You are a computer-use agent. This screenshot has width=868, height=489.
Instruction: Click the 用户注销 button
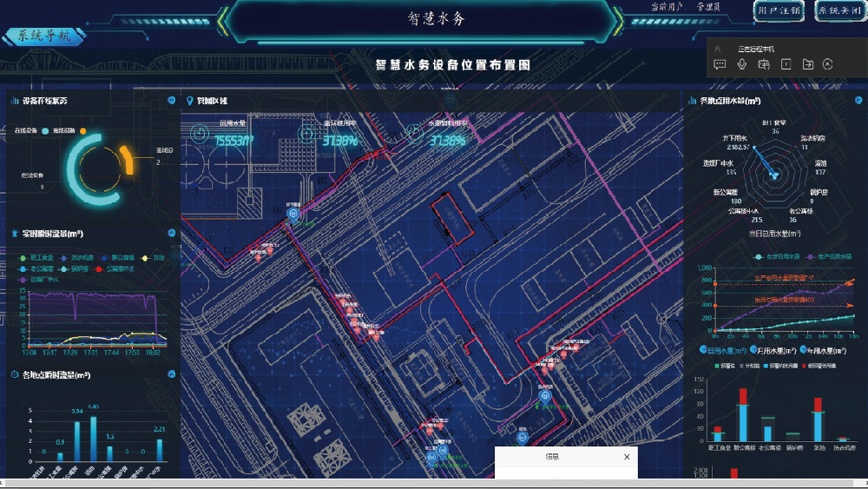[x=779, y=11]
